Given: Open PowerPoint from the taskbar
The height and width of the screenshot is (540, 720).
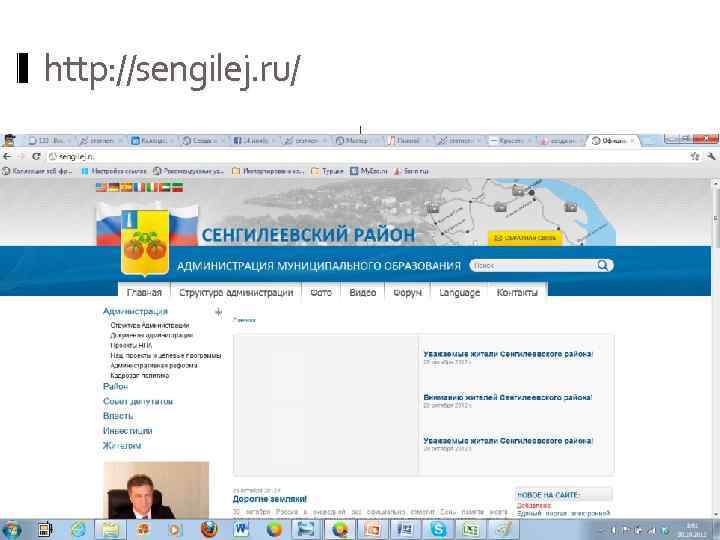Looking at the screenshot, I should (x=372, y=529).
